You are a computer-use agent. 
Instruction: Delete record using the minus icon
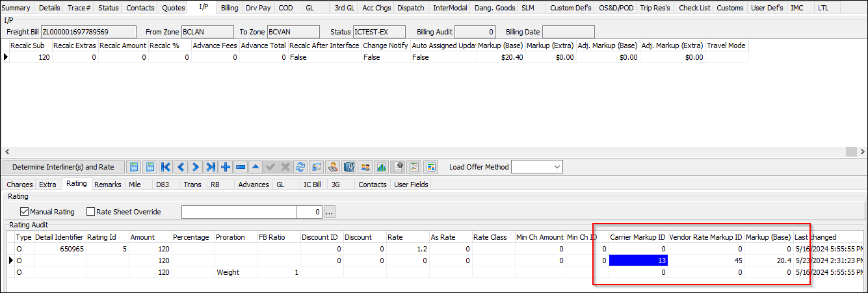point(241,167)
